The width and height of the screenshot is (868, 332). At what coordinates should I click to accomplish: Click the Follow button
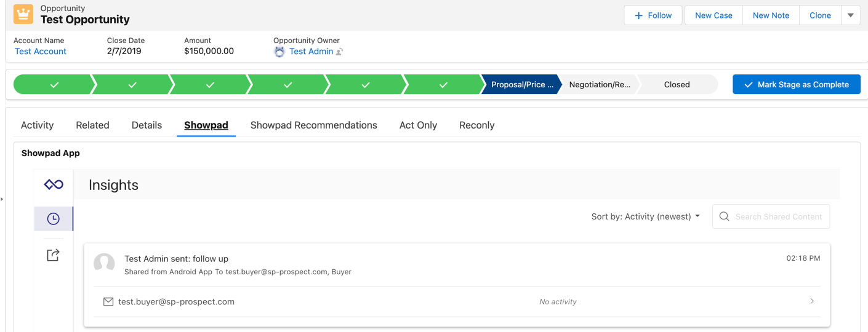tap(653, 15)
